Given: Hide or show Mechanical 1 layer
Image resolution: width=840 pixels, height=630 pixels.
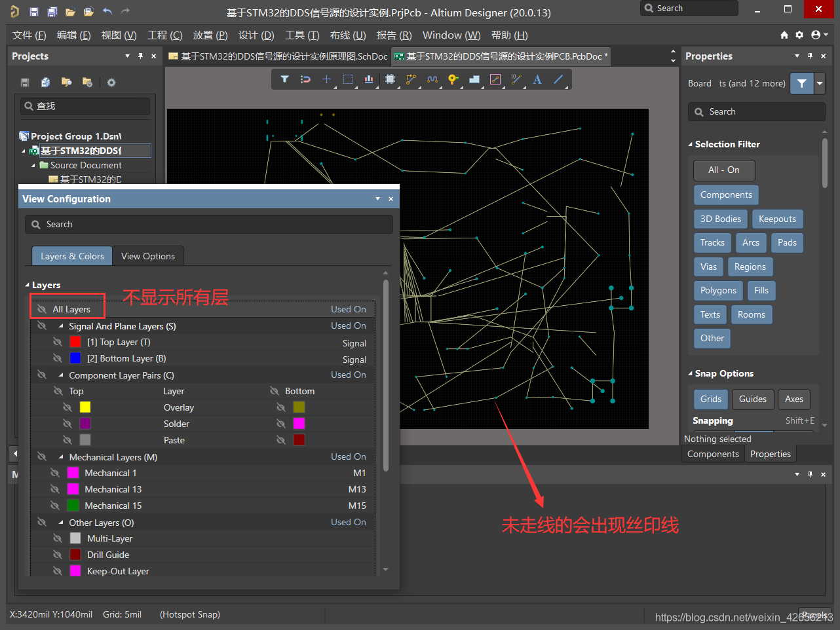Looking at the screenshot, I should click(55, 473).
